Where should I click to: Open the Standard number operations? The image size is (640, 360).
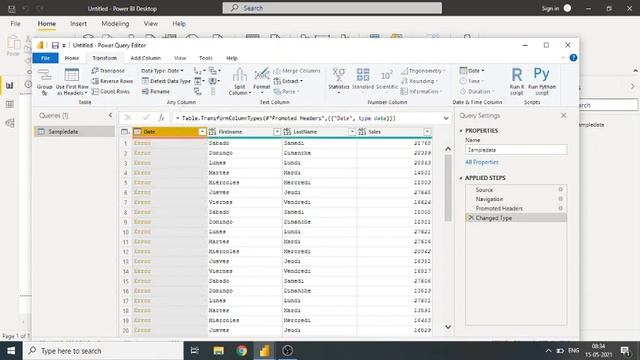coord(362,81)
